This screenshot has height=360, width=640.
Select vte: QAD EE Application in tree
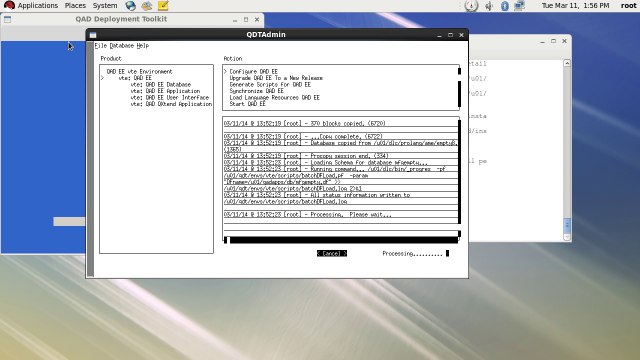[x=165, y=91]
